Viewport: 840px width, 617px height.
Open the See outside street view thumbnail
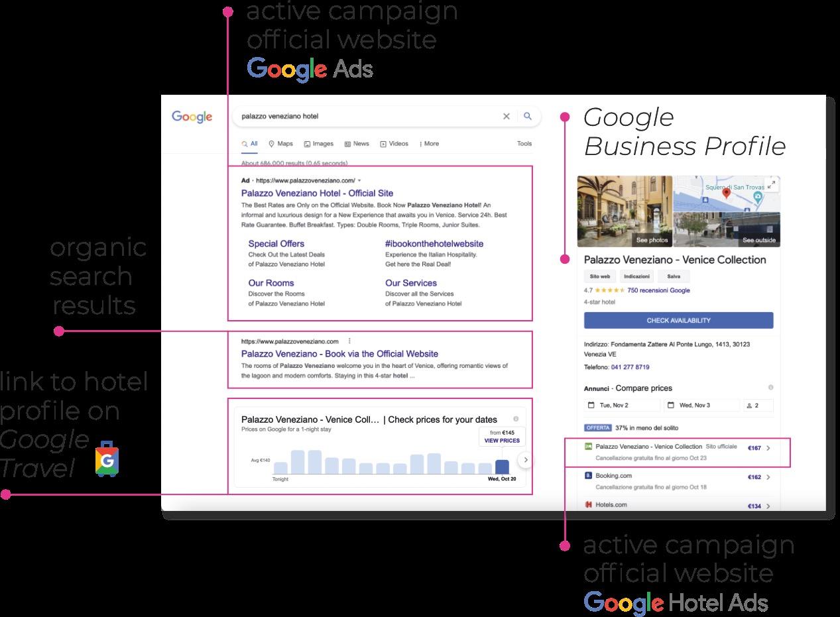727,229
